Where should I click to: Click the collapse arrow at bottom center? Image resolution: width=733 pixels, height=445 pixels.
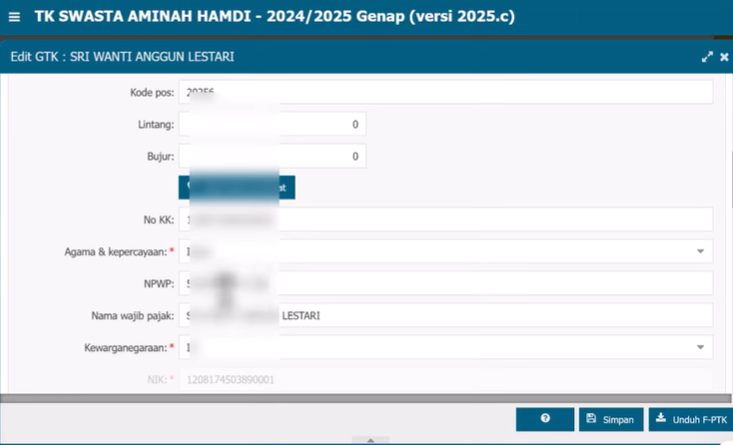(370, 440)
